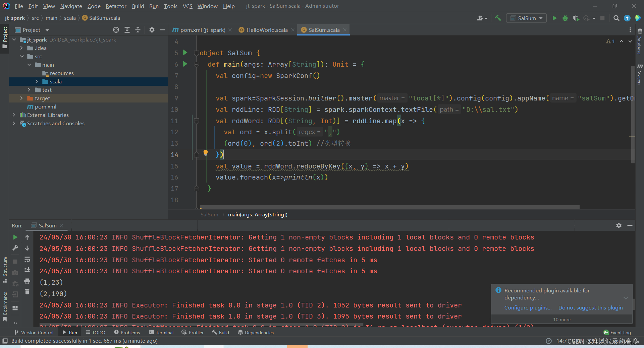Viewport: 644px width, 348px height.
Task: Expand all in Project panel toolbar
Action: coord(127,30)
